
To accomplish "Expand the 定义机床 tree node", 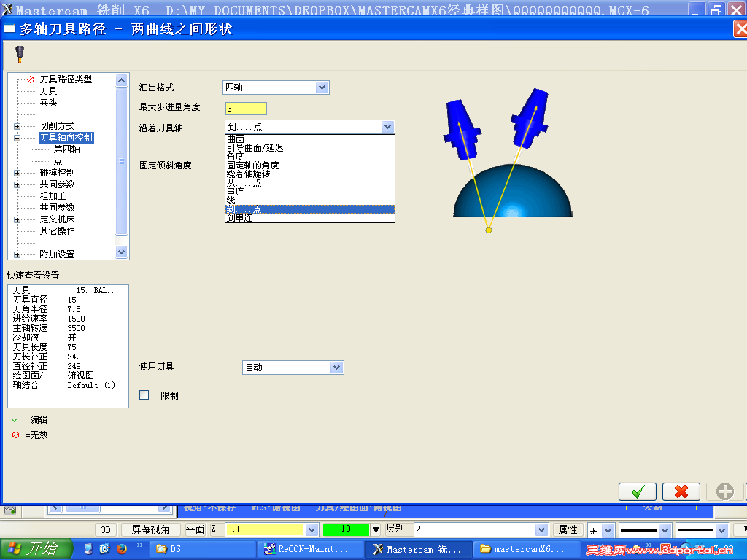I will tap(18, 219).
